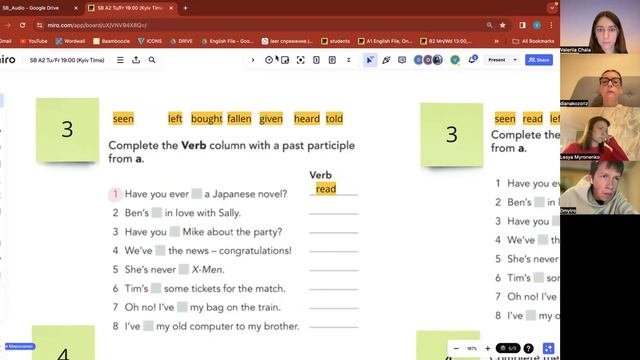Click the Present button
This screenshot has width=640, height=360.
click(x=497, y=60)
